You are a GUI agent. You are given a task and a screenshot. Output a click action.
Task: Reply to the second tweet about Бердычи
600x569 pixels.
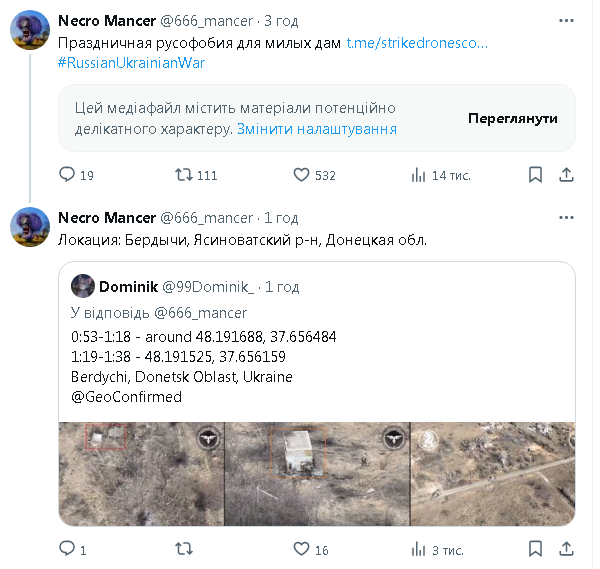click(x=68, y=549)
